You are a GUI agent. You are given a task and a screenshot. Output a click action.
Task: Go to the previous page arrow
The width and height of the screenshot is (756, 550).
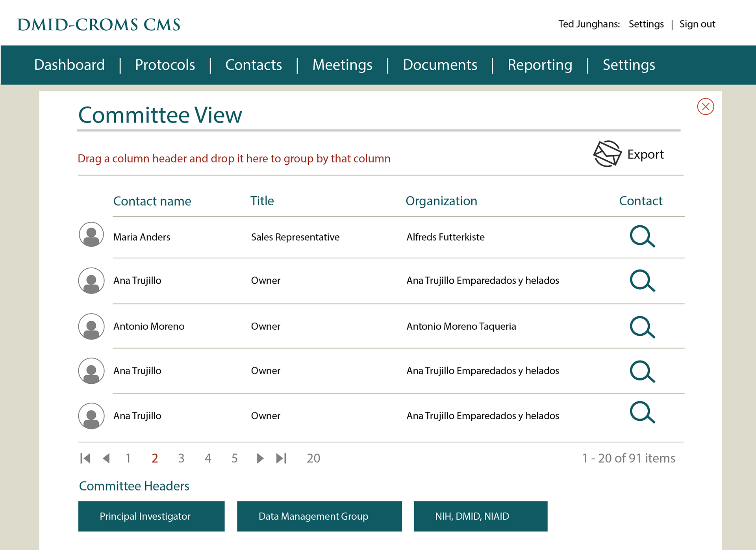coord(106,458)
